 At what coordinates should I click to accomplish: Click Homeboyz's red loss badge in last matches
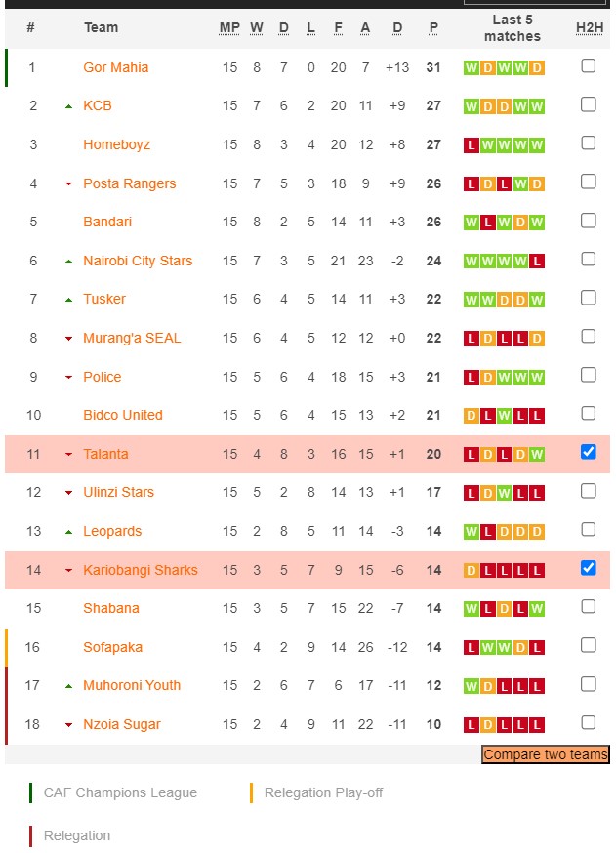[472, 145]
